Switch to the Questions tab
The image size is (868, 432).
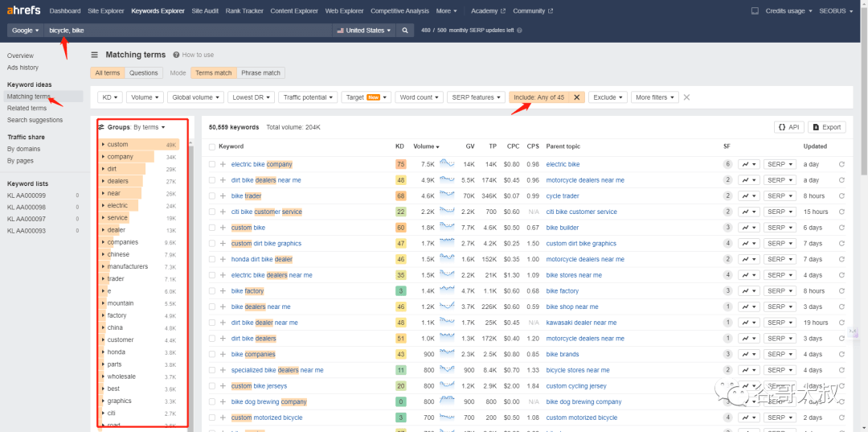point(144,73)
